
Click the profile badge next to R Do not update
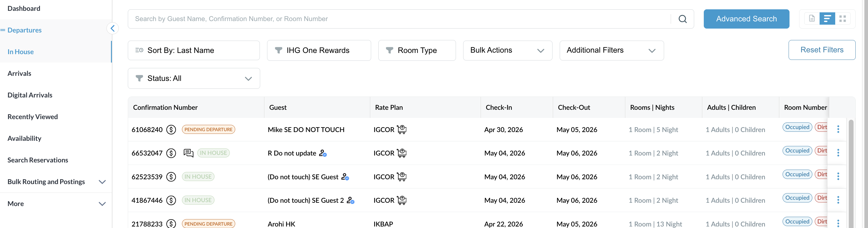pyautogui.click(x=323, y=153)
